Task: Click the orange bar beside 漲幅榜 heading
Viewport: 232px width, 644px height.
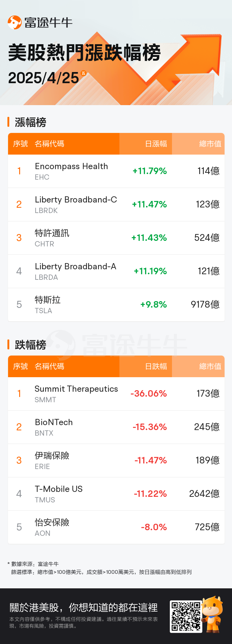Action: (x=8, y=122)
